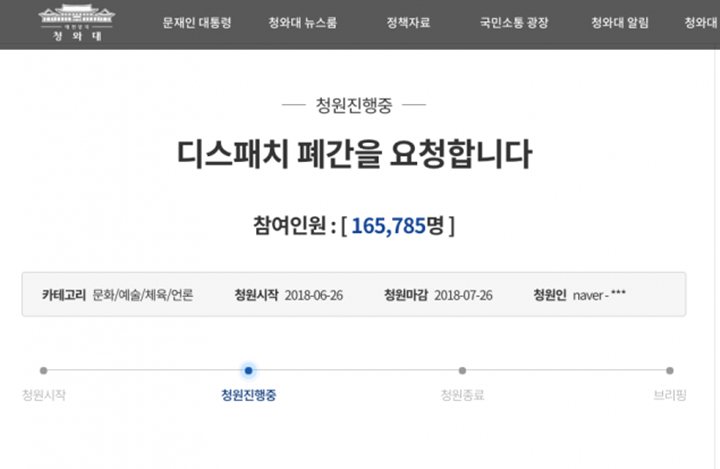
Task: Click the 청원시작 label in the info box
Action: 257,295
